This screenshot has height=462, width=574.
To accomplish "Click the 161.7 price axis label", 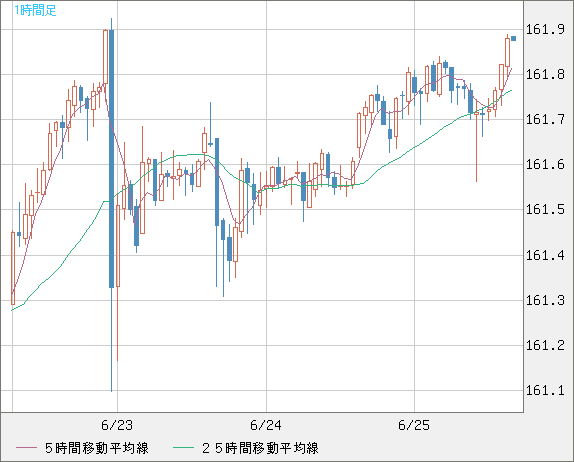I will 545,119.
